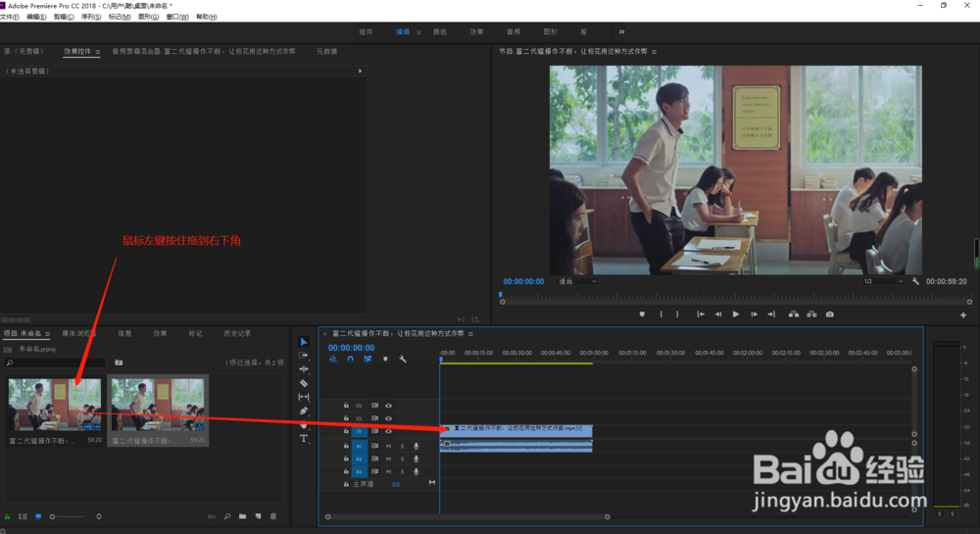Image resolution: width=980 pixels, height=534 pixels.
Task: Switch Project panel to icon view
Action: point(38,516)
